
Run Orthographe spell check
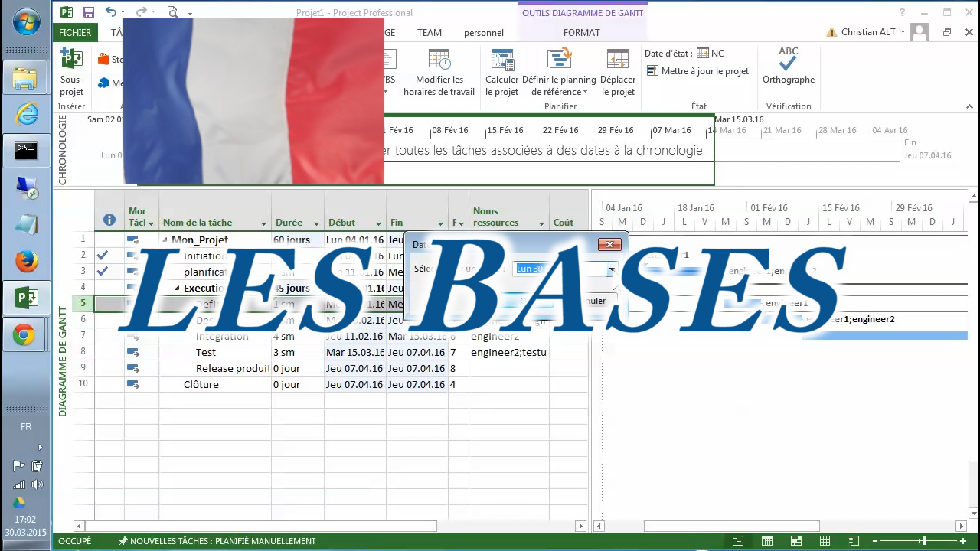pos(789,66)
